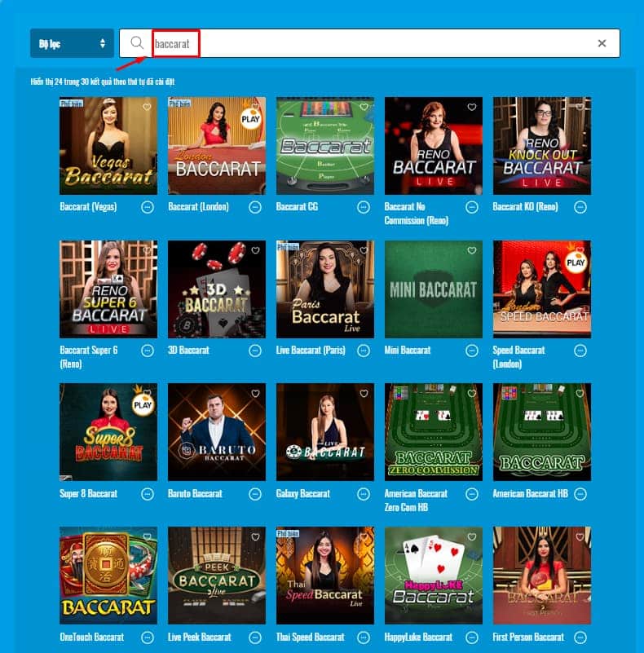Click the Live Peek Baccarat title link

200,637
